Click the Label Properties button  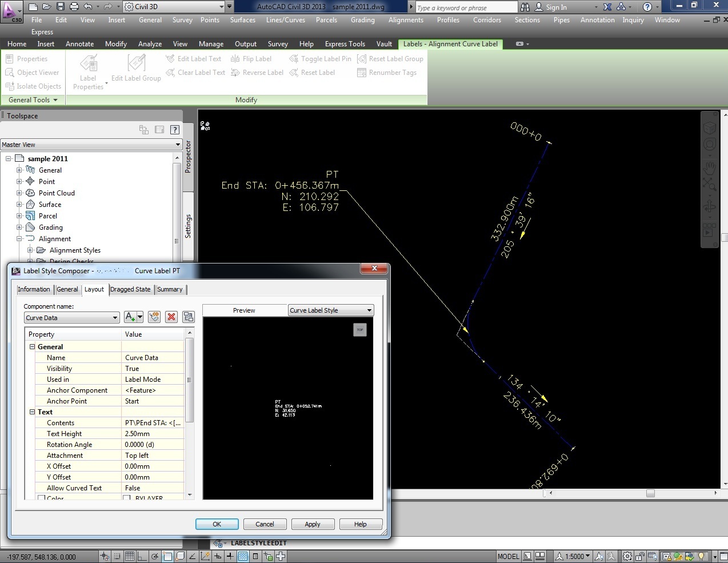[88, 72]
